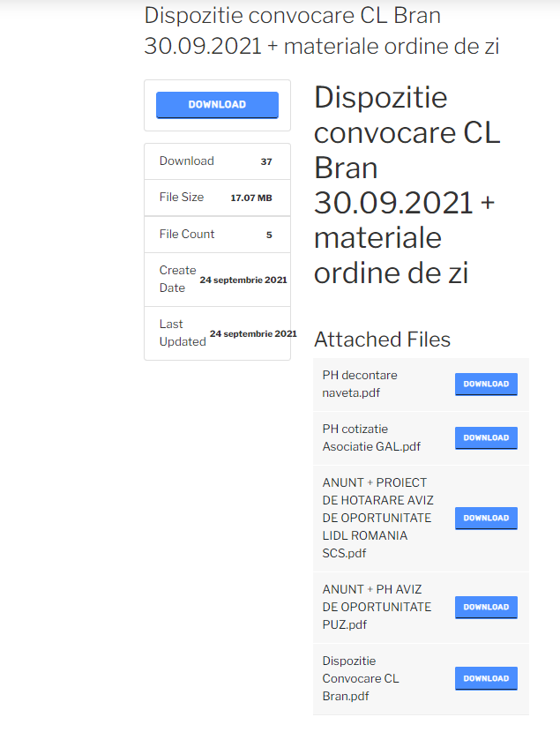The image size is (560, 732).
Task: Click the page title at the top
Action: [x=321, y=31]
